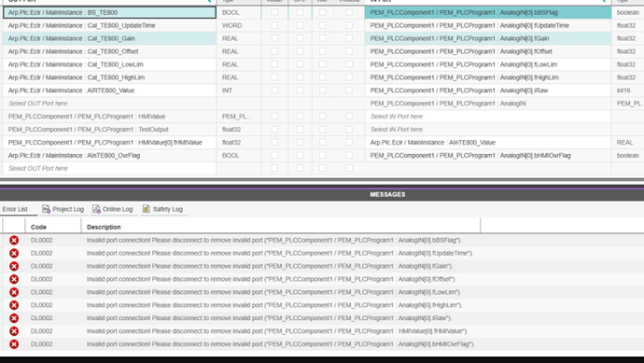The height and width of the screenshot is (363, 644).
Task: Toggle first checkbox in AIRTE800_Value row
Action: (x=274, y=91)
